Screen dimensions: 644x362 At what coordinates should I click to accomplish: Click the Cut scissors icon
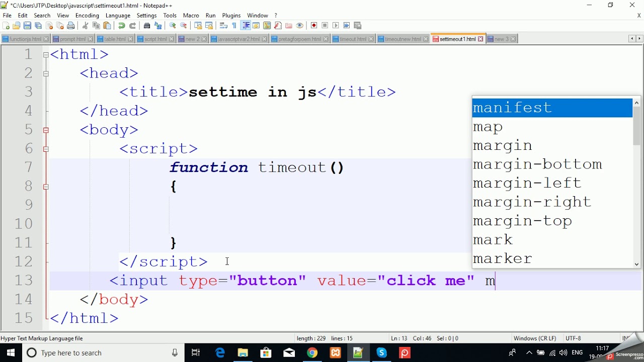click(x=86, y=26)
